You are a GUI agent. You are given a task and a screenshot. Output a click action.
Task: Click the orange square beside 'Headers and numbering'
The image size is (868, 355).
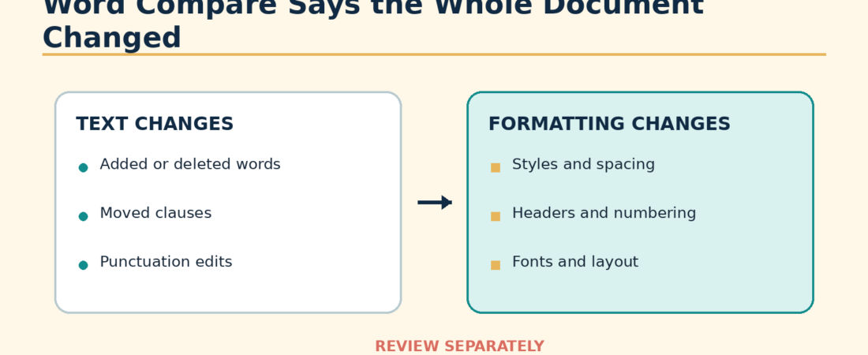click(x=496, y=216)
